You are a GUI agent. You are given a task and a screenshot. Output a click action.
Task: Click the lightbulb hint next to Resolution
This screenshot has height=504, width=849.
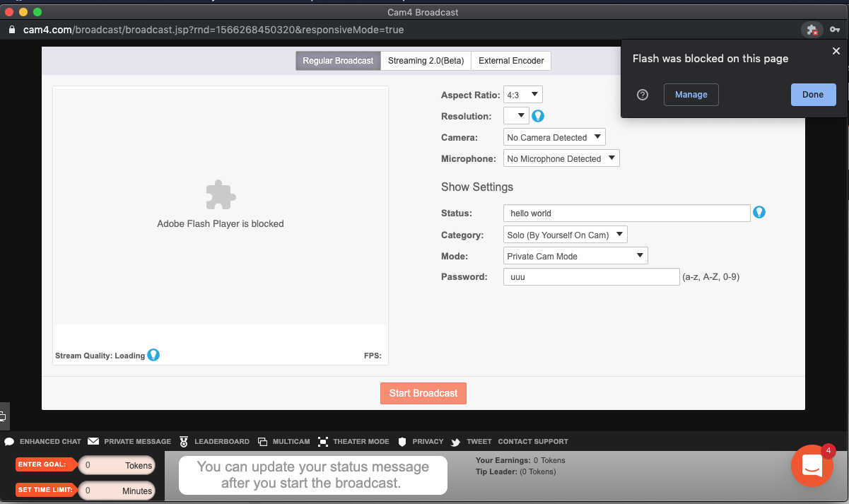point(538,116)
